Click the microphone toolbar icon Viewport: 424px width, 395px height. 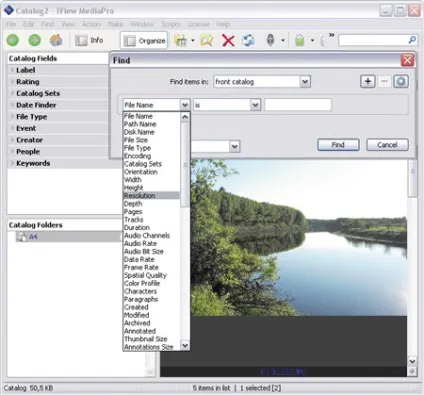pyautogui.click(x=270, y=40)
